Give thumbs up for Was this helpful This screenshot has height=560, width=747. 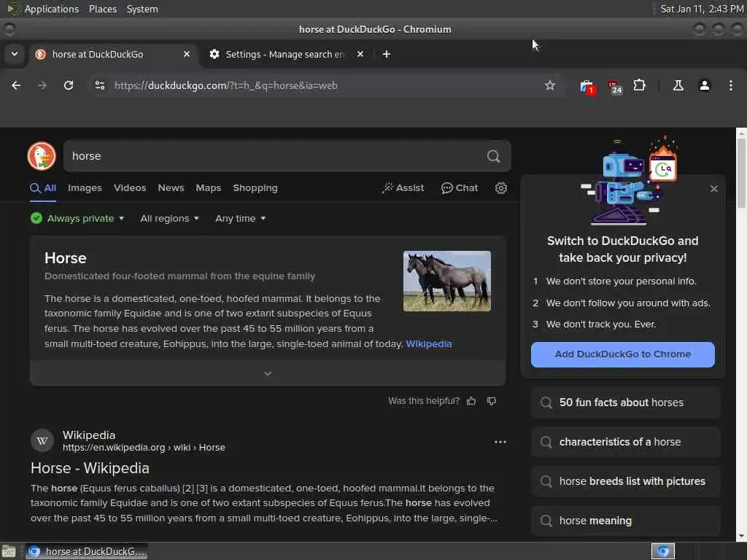pos(471,401)
